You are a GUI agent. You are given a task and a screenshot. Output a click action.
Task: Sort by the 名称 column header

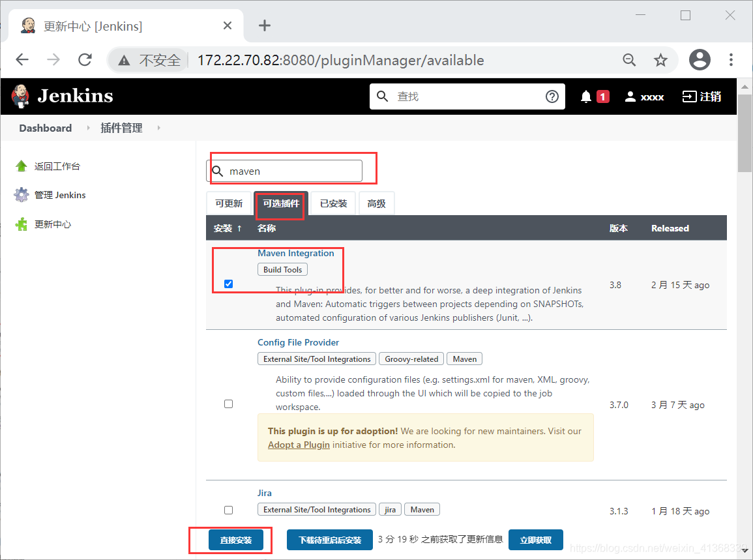pyautogui.click(x=267, y=228)
